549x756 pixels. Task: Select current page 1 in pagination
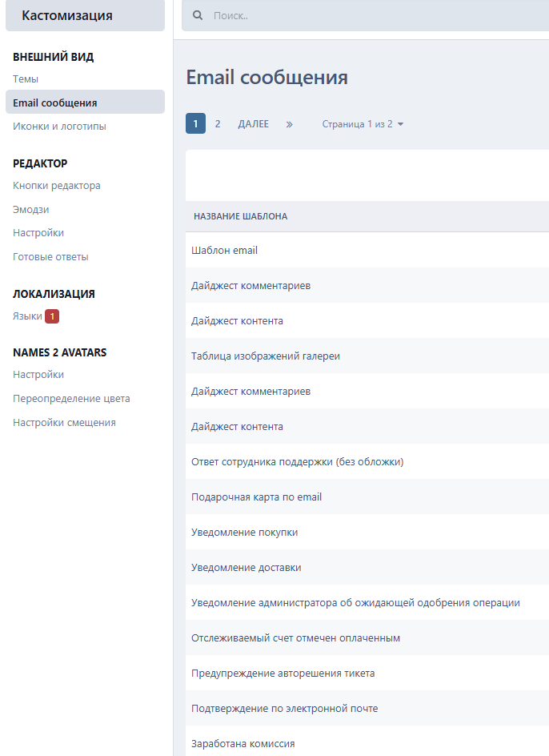[x=195, y=124]
